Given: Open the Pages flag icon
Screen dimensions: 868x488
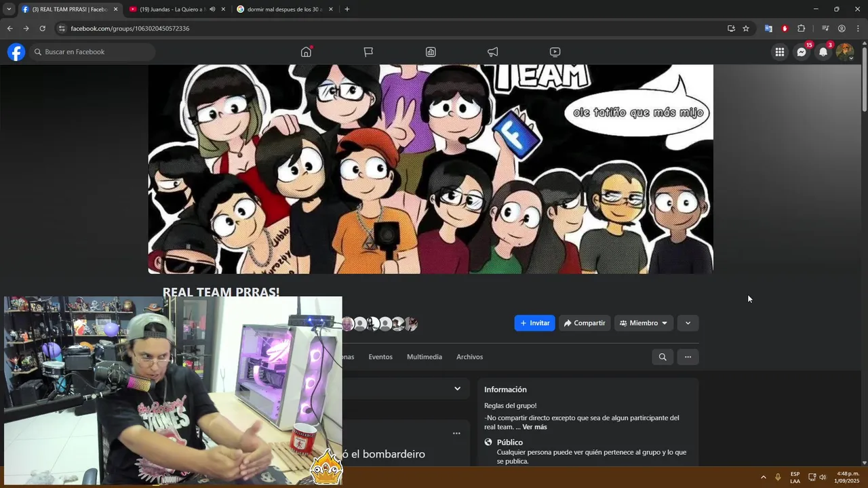Looking at the screenshot, I should coord(368,52).
